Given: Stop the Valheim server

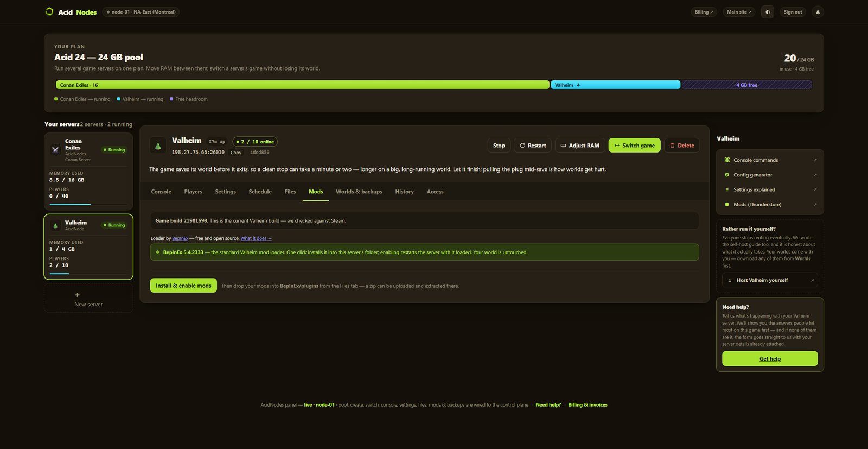Looking at the screenshot, I should (x=499, y=146).
